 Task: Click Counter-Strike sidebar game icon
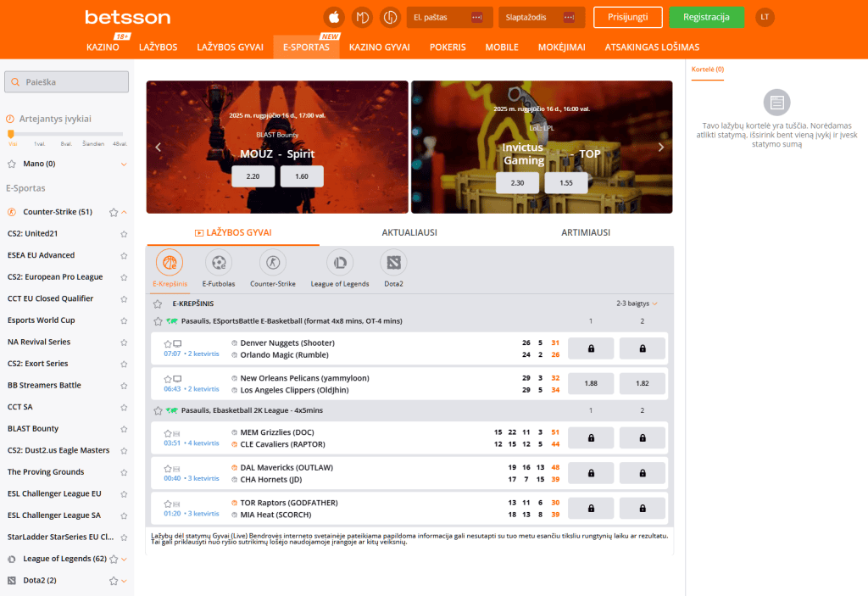pos(12,212)
